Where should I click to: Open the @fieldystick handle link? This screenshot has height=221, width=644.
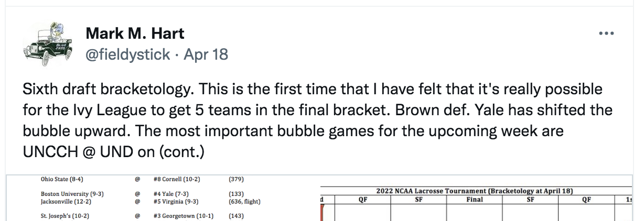tap(128, 54)
